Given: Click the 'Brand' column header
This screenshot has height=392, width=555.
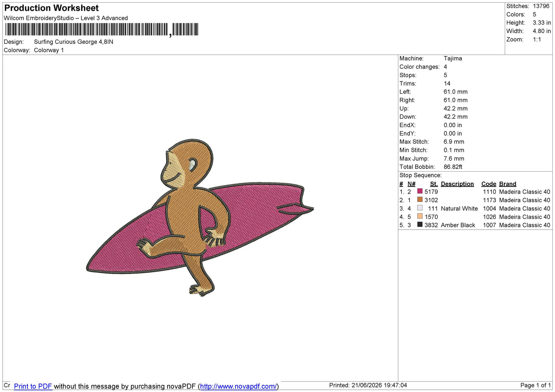Looking at the screenshot, I should (x=507, y=184).
